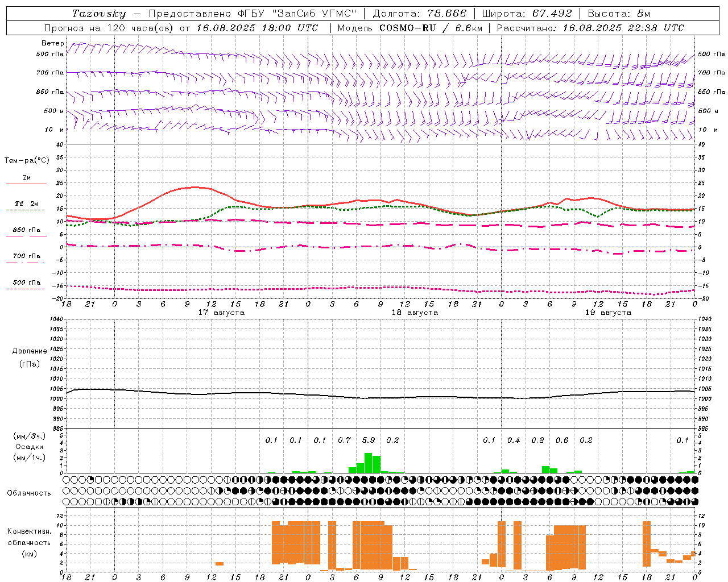Click the forecast start time "16.08.2025 18:00 UTC"

(257, 28)
